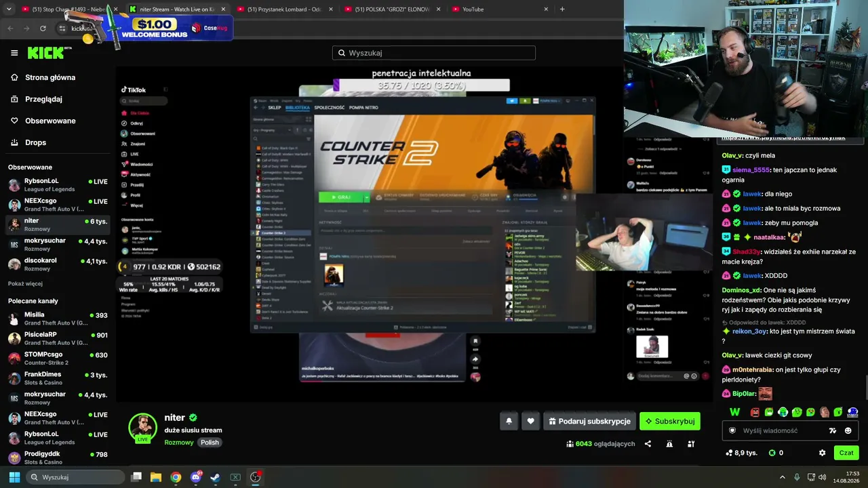Open discokarol channel in followed list

(x=58, y=264)
